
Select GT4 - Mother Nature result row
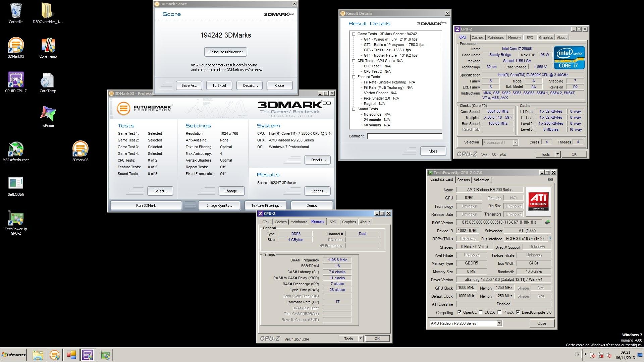(x=390, y=55)
